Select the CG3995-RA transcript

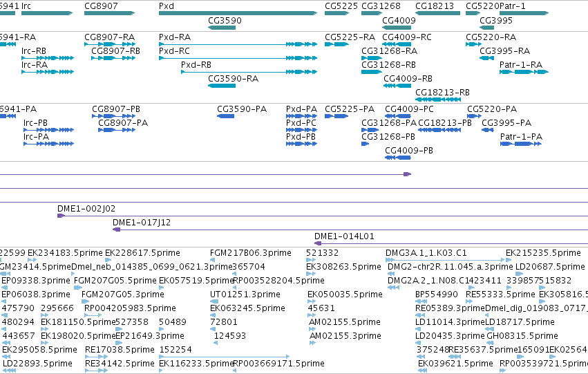[x=486, y=58]
